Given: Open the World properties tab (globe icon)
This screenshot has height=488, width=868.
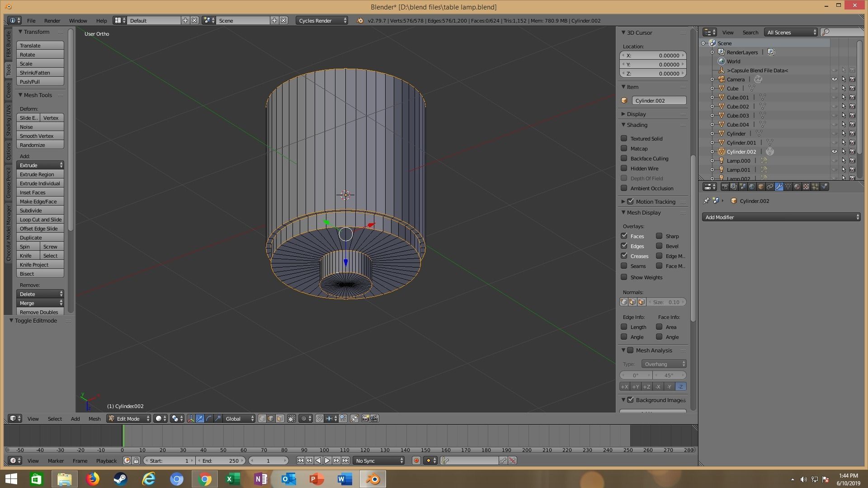Looking at the screenshot, I should tap(752, 187).
